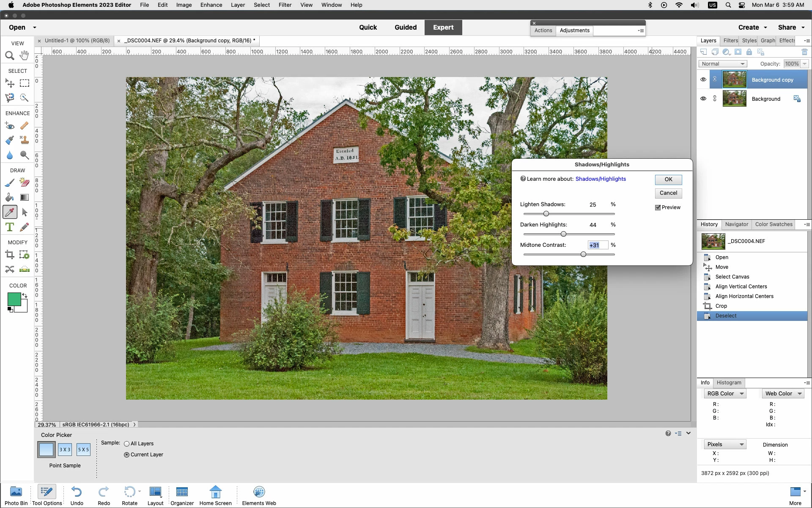Click the Midtone Contrast value field
The image size is (812, 508).
tap(598, 245)
